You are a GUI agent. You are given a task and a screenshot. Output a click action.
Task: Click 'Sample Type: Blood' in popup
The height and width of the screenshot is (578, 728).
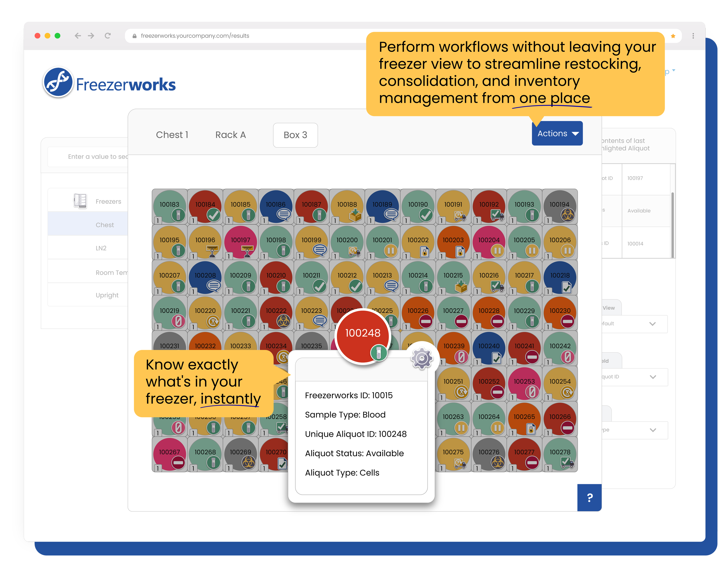coord(345,415)
